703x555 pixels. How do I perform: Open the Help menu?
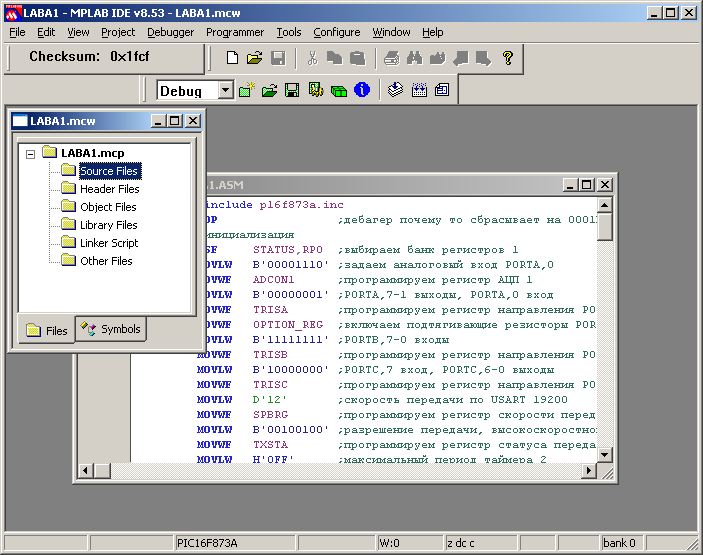point(433,32)
